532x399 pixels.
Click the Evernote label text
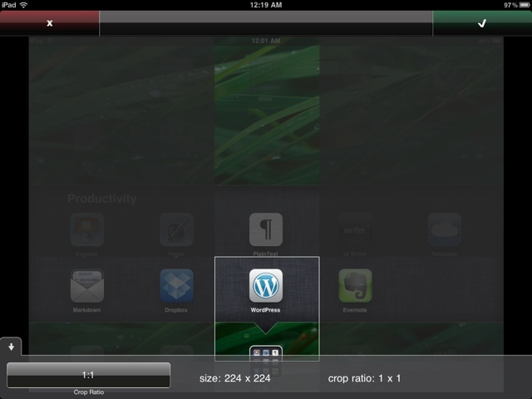click(355, 310)
